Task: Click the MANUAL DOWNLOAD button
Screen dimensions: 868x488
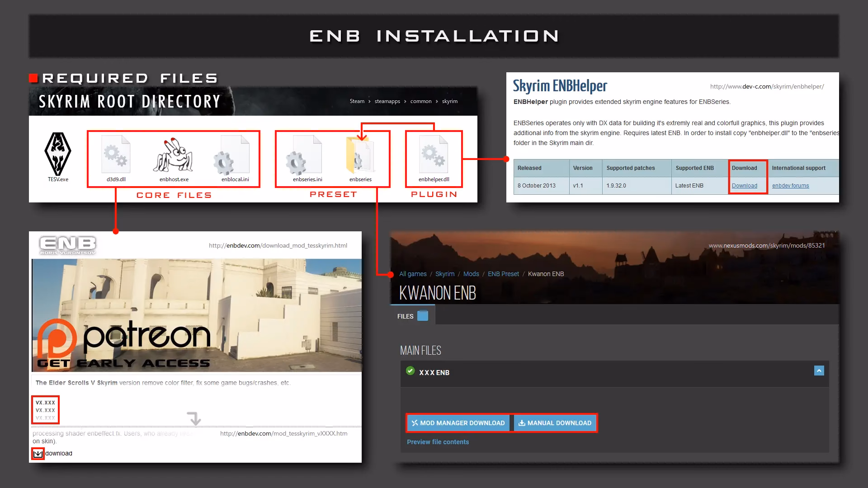Action: pyautogui.click(x=555, y=423)
